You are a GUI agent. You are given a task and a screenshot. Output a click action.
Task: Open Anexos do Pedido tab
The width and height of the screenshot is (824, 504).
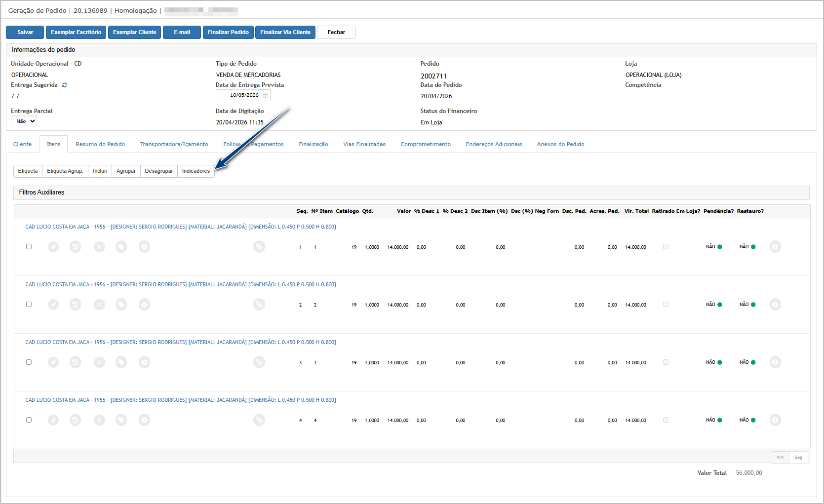pyautogui.click(x=560, y=144)
